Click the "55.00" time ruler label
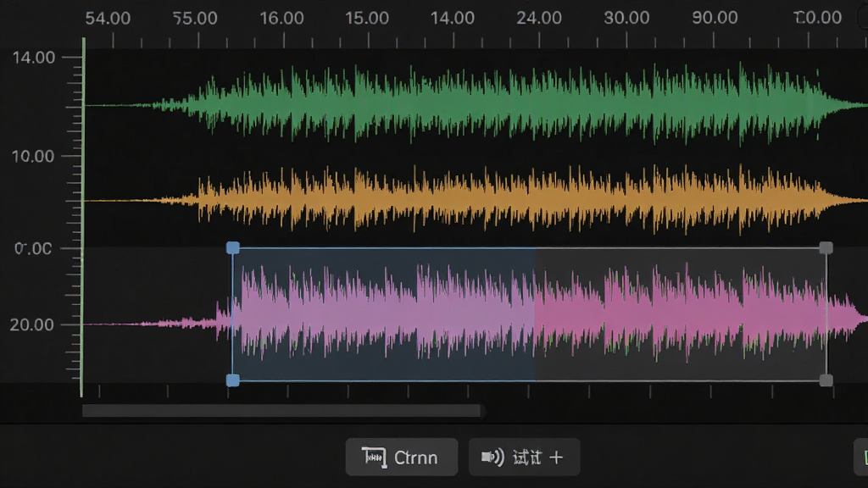The width and height of the screenshot is (868, 488). (x=195, y=19)
